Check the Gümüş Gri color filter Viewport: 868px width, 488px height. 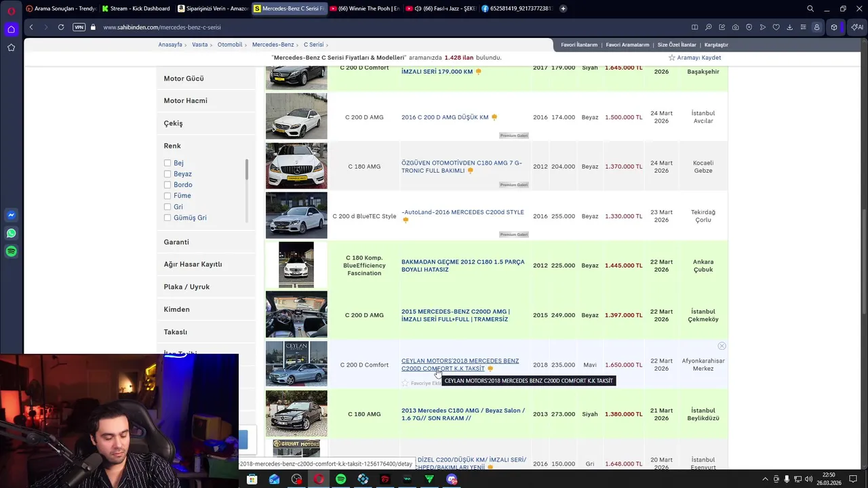167,218
